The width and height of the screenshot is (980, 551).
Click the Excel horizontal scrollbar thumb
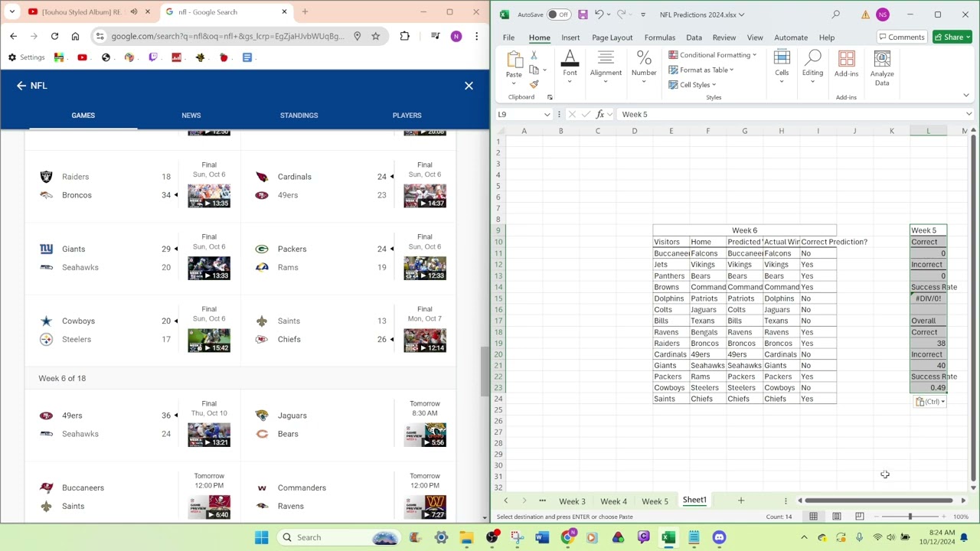coord(879,500)
